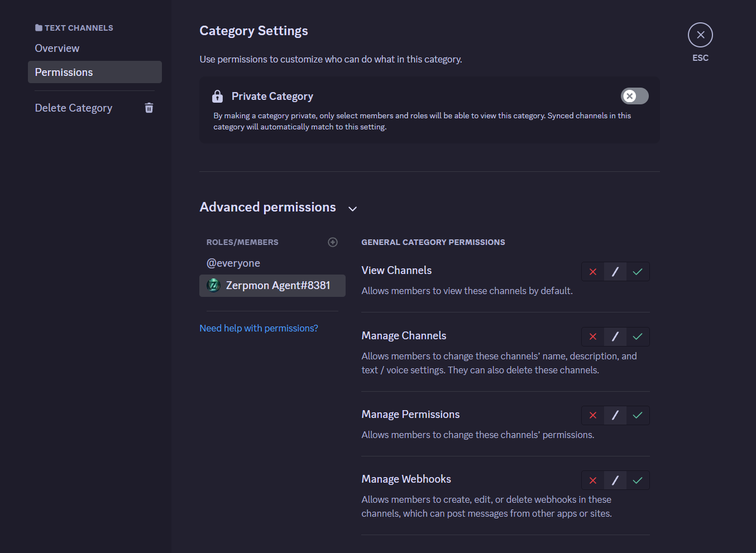756x553 pixels.
Task: Click the Advanced permissions heading
Action: [267, 207]
